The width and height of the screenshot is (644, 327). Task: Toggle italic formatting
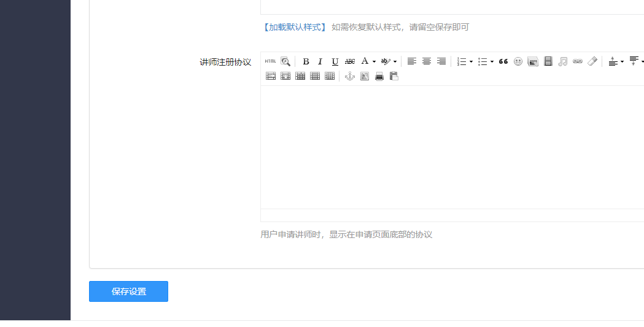click(320, 61)
